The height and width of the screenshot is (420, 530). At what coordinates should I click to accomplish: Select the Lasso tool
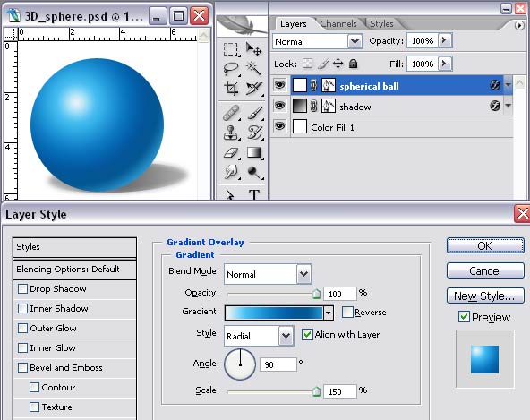[231, 69]
